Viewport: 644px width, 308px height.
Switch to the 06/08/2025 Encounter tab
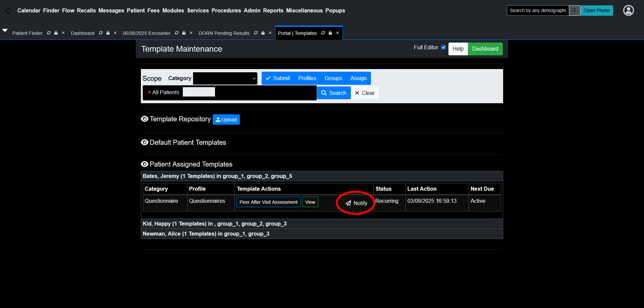[x=147, y=33]
